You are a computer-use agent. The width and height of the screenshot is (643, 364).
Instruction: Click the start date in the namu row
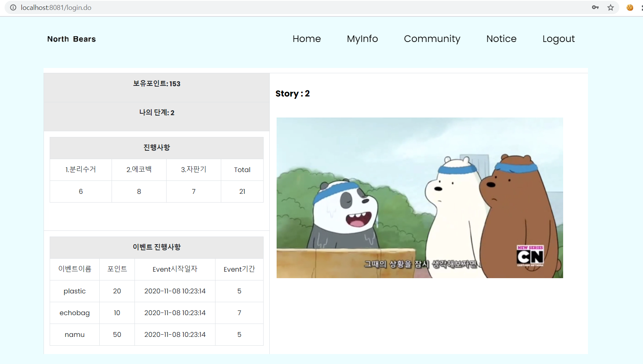(x=175, y=335)
